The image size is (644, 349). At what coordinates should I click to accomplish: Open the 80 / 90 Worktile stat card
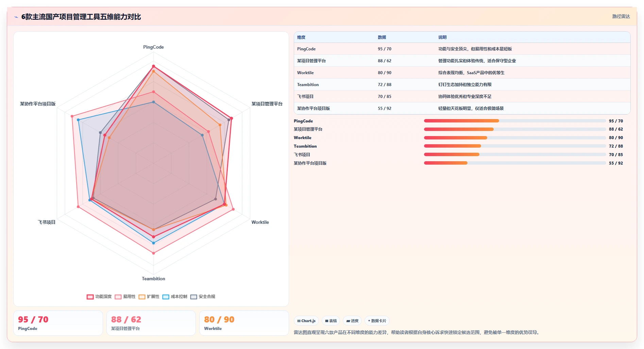(244, 323)
